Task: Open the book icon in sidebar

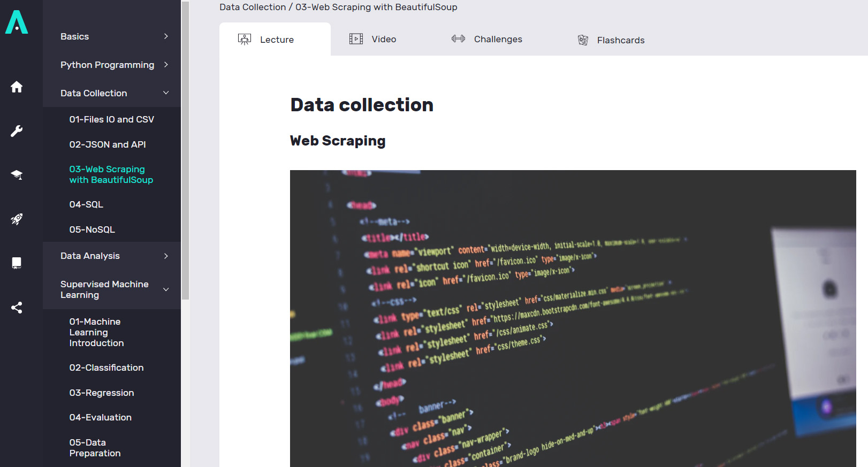Action: pos(17,263)
